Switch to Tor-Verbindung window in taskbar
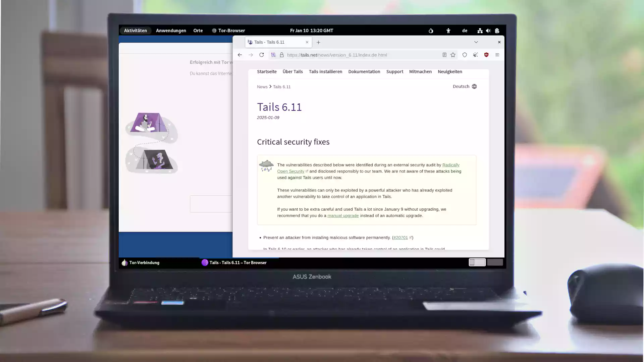 point(140,263)
